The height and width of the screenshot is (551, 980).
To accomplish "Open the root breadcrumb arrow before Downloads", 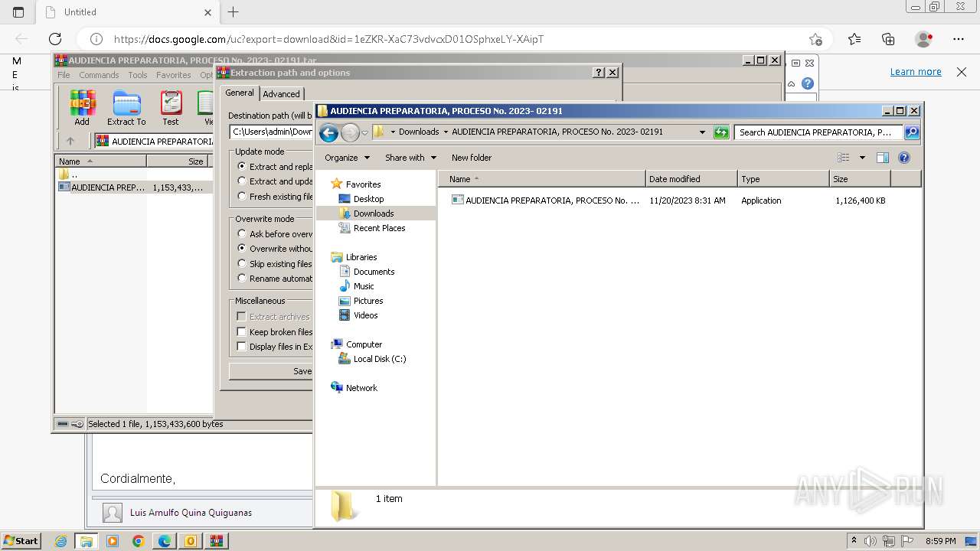I will click(x=393, y=132).
